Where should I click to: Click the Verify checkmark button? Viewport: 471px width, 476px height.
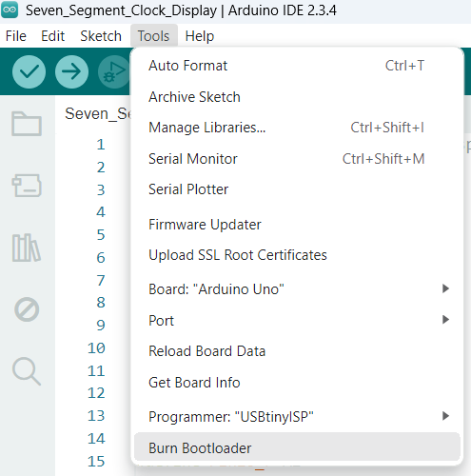pyautogui.click(x=29, y=71)
